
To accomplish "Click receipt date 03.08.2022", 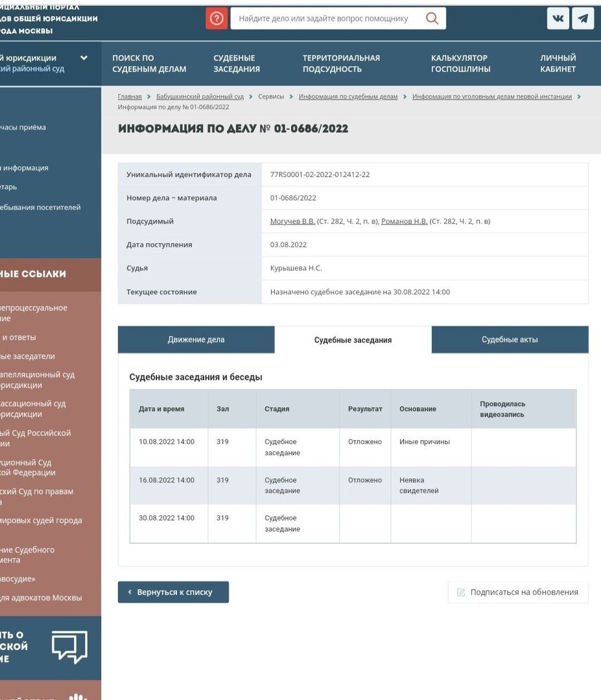I will coord(289,244).
